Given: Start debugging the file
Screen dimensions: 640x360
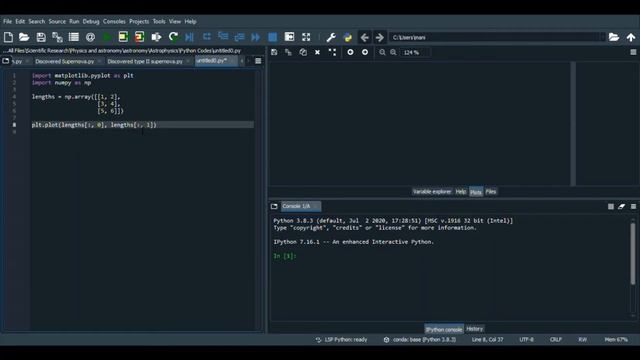Looking at the screenshot, I should pos(189,37).
